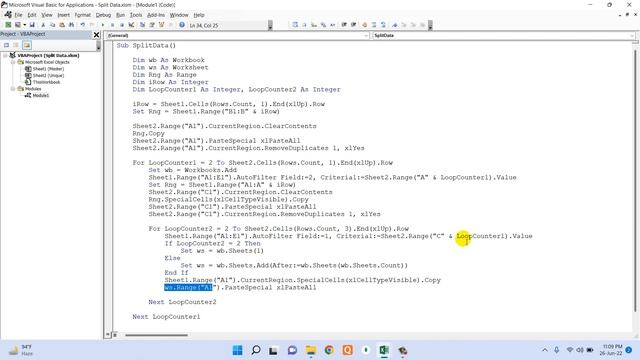Click the Object Browser toolbar icon

click(x=161, y=25)
